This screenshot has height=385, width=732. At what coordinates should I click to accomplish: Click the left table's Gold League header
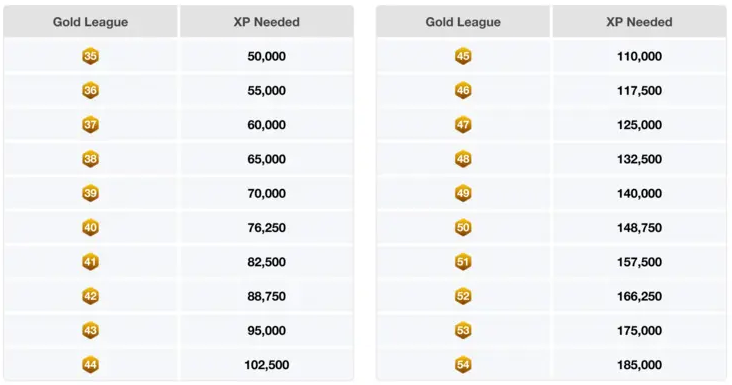[91, 21]
